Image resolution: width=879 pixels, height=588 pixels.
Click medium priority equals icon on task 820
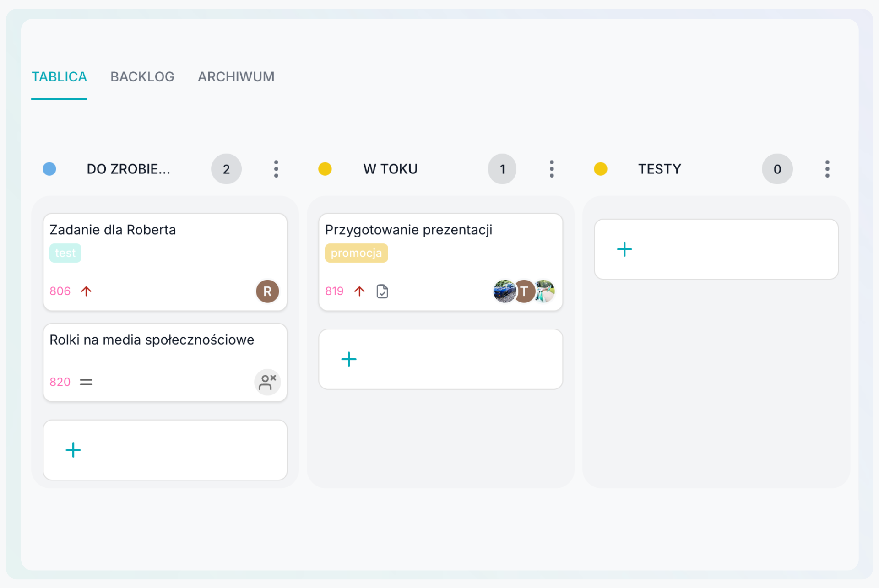pyautogui.click(x=86, y=382)
